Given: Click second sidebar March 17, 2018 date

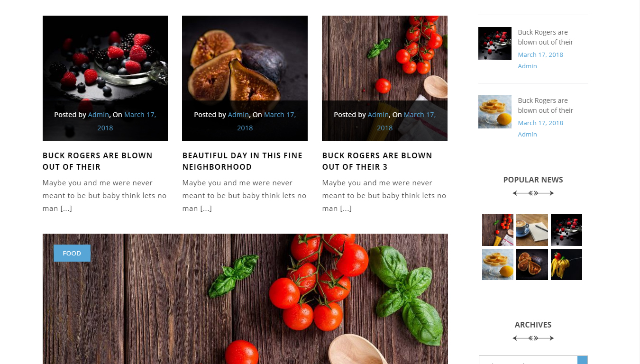Looking at the screenshot, I should click(x=540, y=123).
